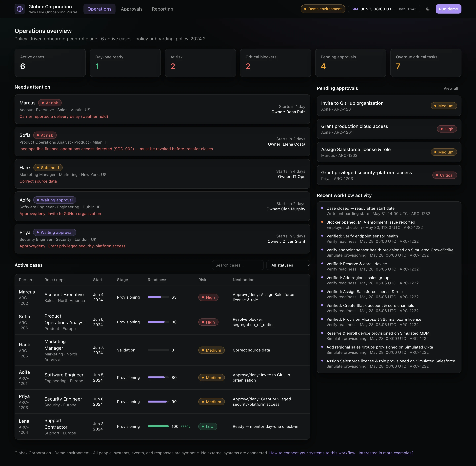Image resolution: width=476 pixels, height=466 pixels.
Task: Click Sofia's High risk badge in table
Action: click(x=208, y=322)
